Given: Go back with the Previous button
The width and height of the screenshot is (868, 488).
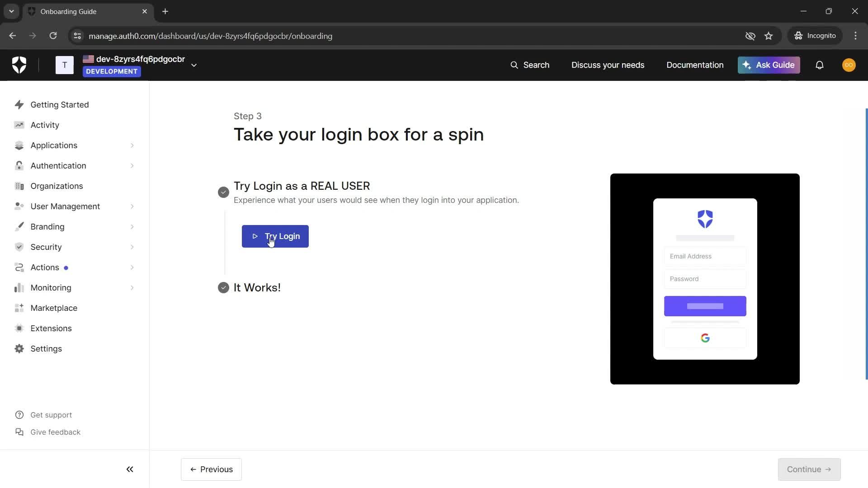Looking at the screenshot, I should click(211, 469).
